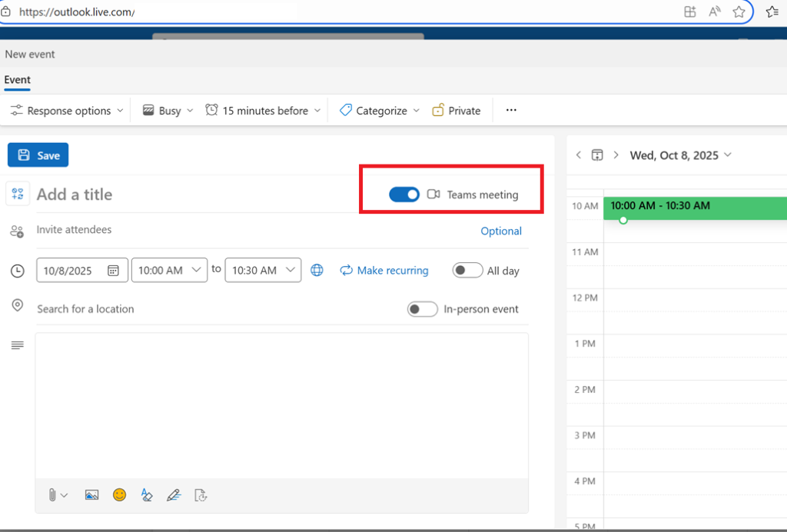This screenshot has width=787, height=532.
Task: Open the Categorize dropdown
Action: [x=380, y=111]
